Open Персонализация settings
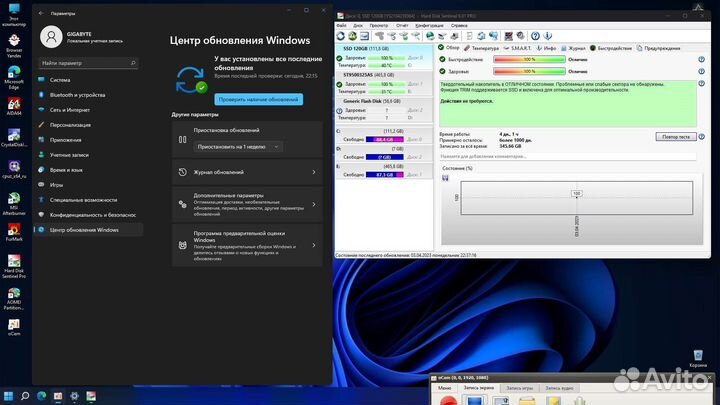Viewport: 720px width, 405px height. 89,125
